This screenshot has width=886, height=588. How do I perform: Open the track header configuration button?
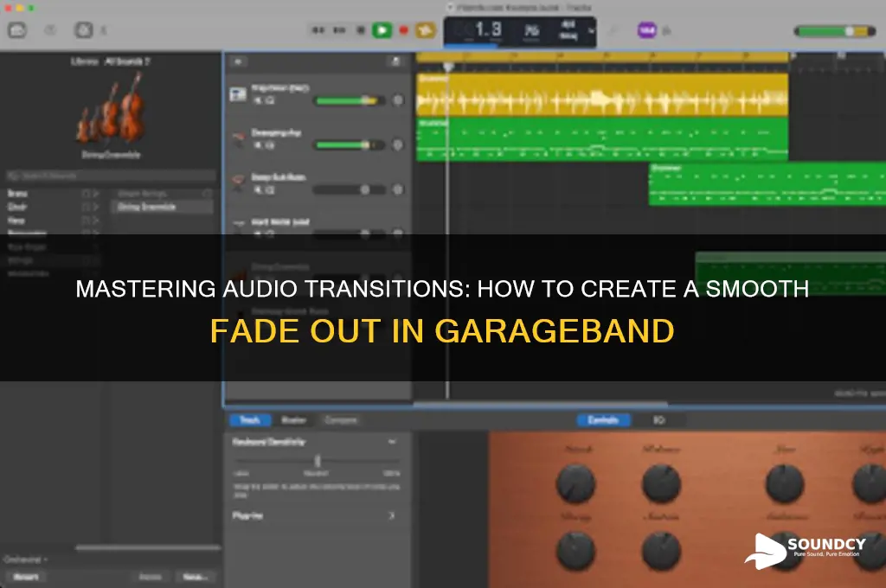pos(395,61)
